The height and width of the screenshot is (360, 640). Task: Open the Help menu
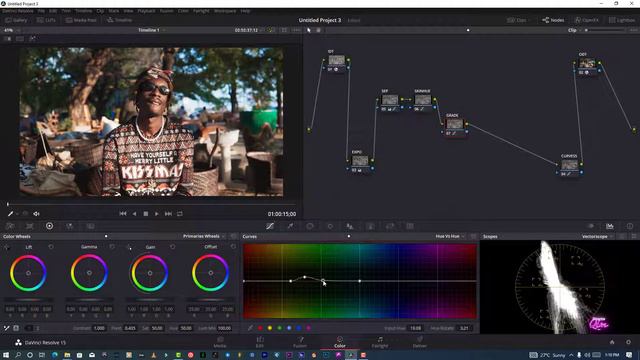coord(245,11)
